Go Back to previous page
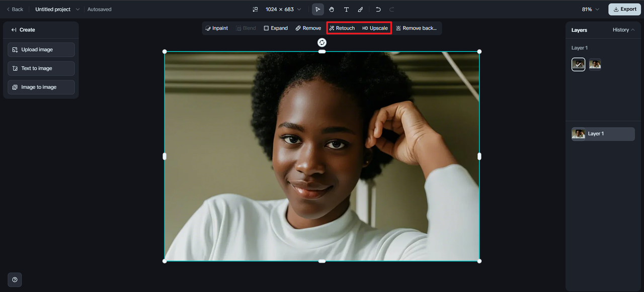Image resolution: width=644 pixels, height=292 pixels. click(x=15, y=10)
